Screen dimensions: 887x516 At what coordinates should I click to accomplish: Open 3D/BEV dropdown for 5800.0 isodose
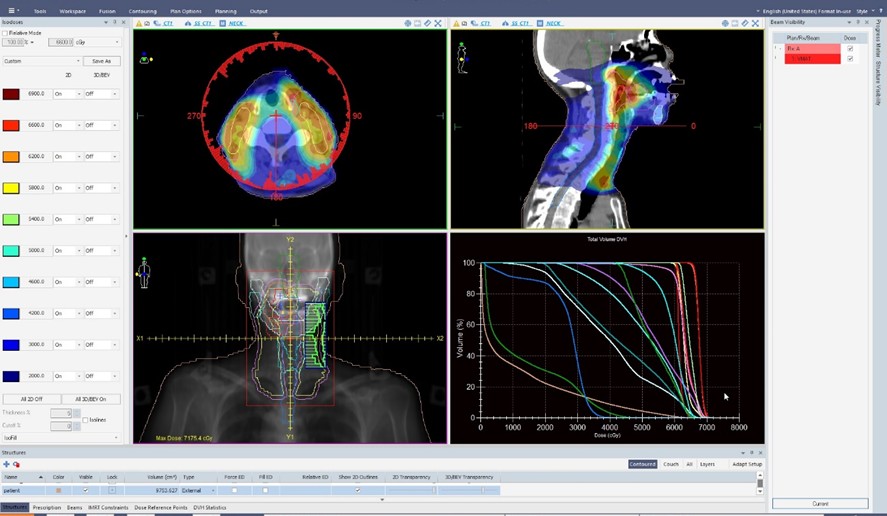(x=101, y=188)
